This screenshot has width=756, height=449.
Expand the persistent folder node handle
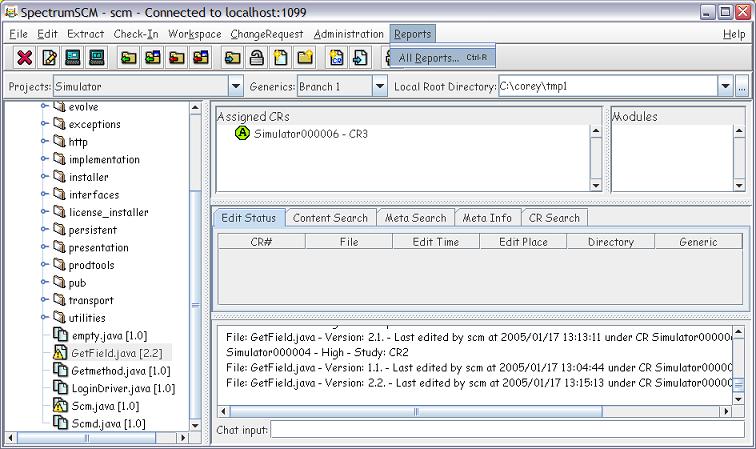coord(45,229)
